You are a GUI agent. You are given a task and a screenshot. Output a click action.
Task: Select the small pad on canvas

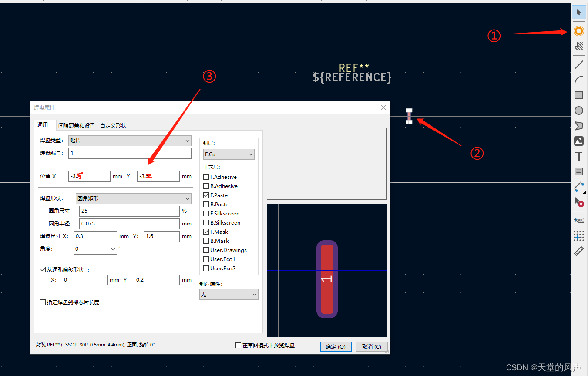409,116
